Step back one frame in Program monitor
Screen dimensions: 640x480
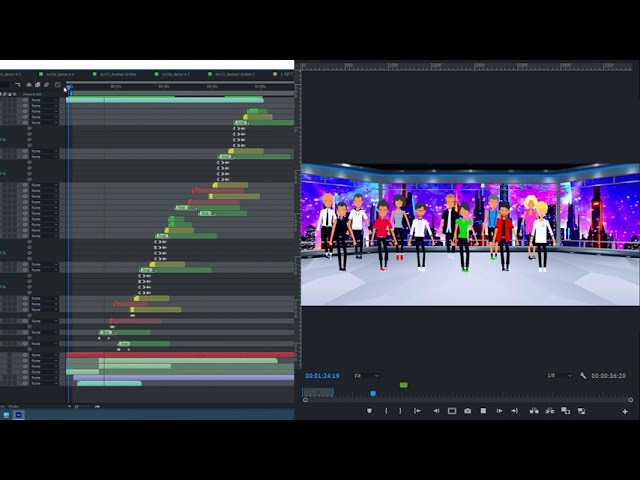tap(436, 411)
